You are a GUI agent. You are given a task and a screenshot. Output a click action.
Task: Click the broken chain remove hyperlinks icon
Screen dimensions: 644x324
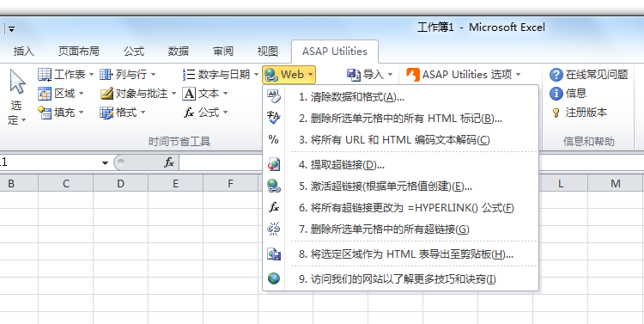click(274, 229)
